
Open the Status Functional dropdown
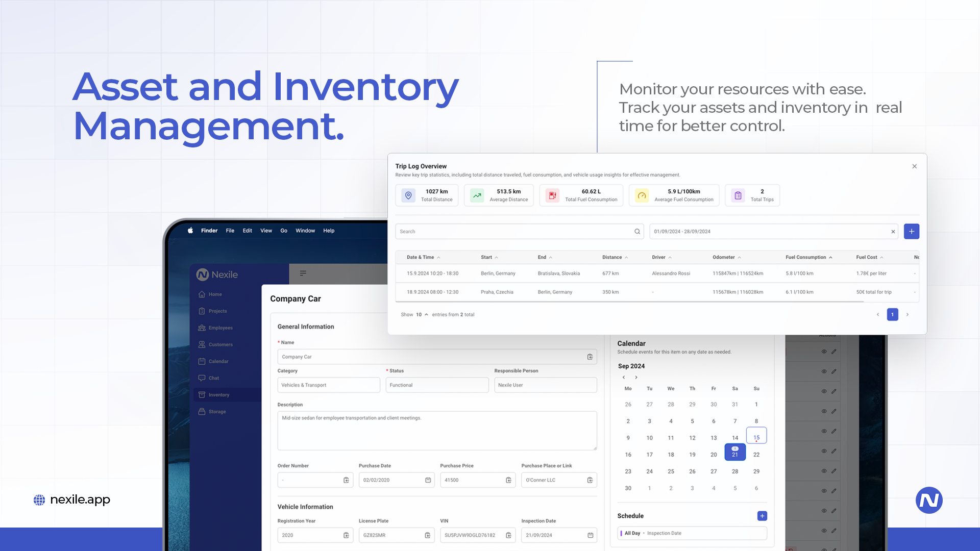point(437,385)
